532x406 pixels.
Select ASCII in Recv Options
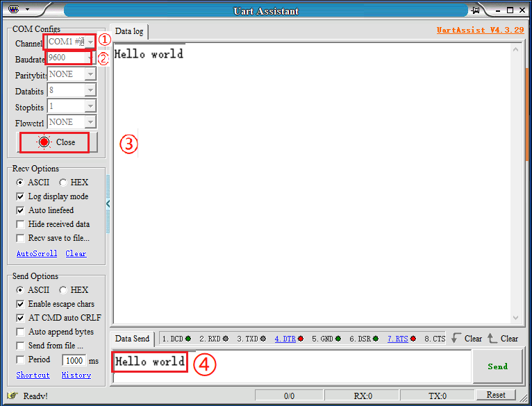[x=20, y=183]
